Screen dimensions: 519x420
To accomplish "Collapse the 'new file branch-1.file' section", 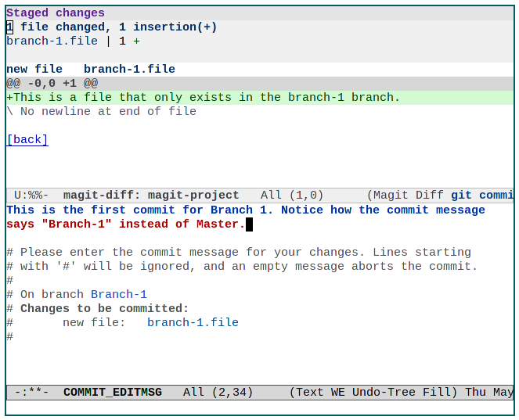I will coord(91,69).
